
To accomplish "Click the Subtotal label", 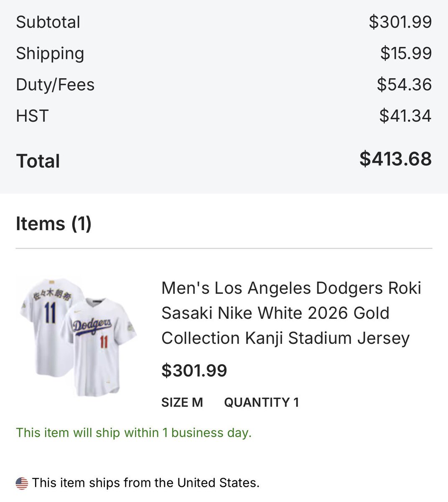I will tap(48, 22).
